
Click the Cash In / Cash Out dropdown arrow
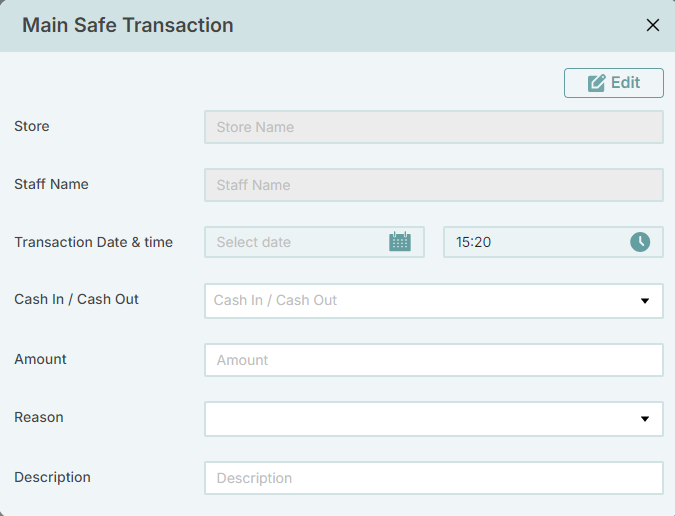[x=644, y=301]
